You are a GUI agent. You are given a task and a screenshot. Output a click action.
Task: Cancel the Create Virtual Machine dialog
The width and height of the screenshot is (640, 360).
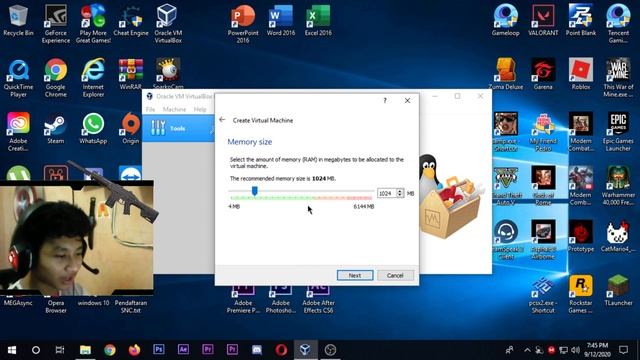pos(395,276)
